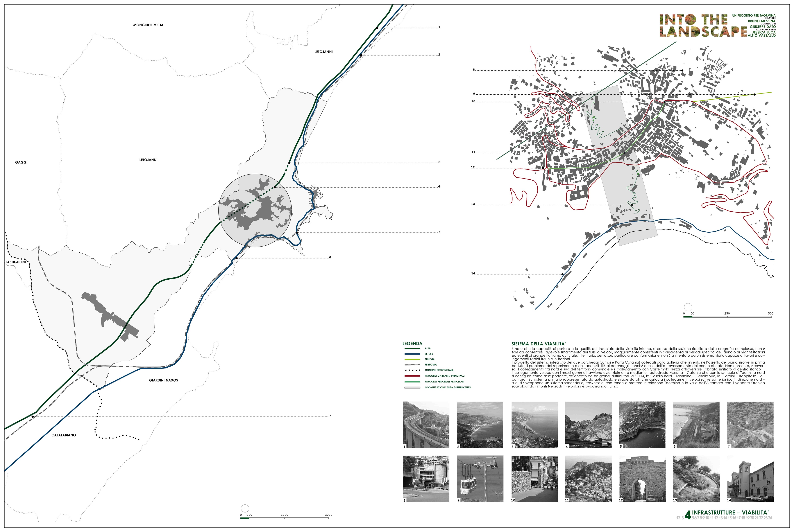
Task: Click the grey intervention area rectangle on the town plan
Action: [620, 166]
